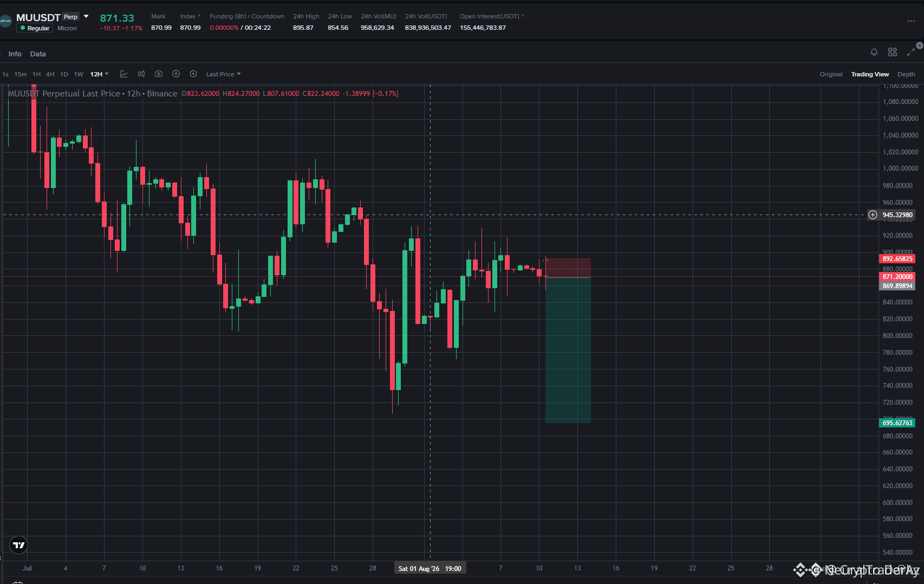Viewport: 924px width, 584px height.
Task: Click the entry price label 869.89894
Action: click(897, 286)
